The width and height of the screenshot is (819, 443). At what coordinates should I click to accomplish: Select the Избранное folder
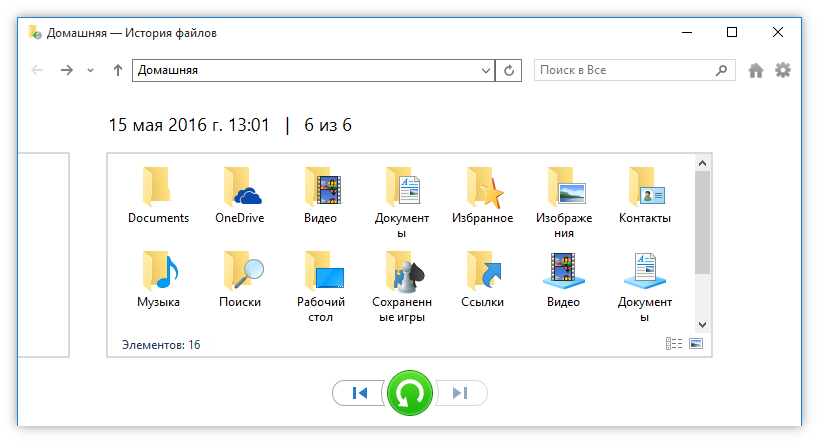(482, 195)
